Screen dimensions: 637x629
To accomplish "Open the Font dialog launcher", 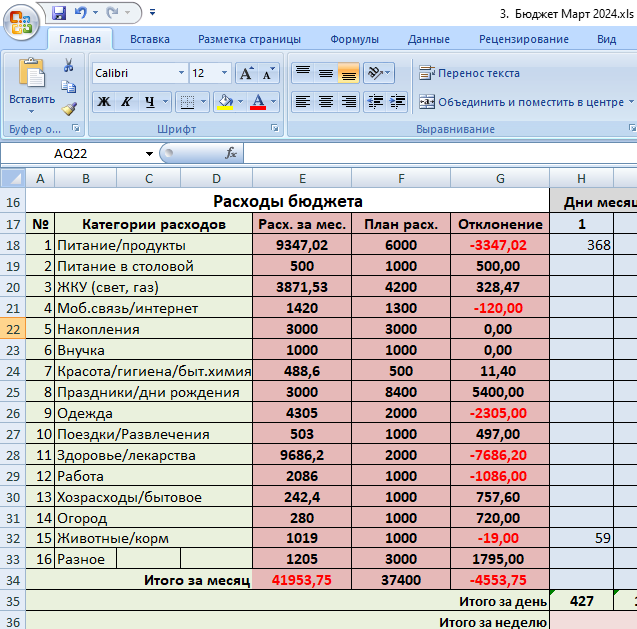I will point(275,128).
